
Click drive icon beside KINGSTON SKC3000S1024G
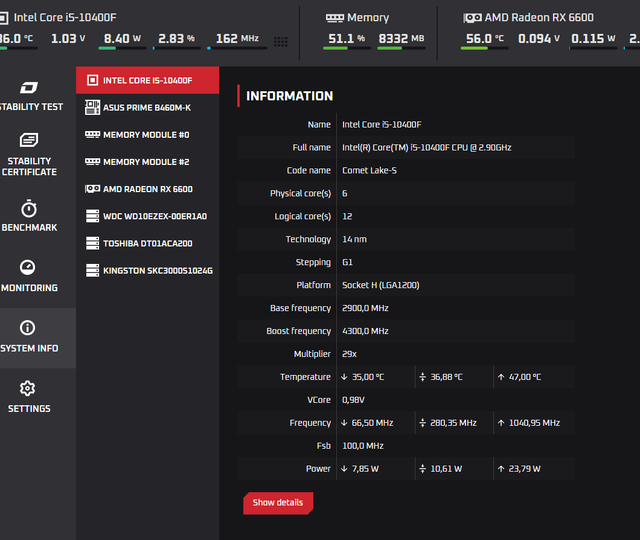coord(92,270)
